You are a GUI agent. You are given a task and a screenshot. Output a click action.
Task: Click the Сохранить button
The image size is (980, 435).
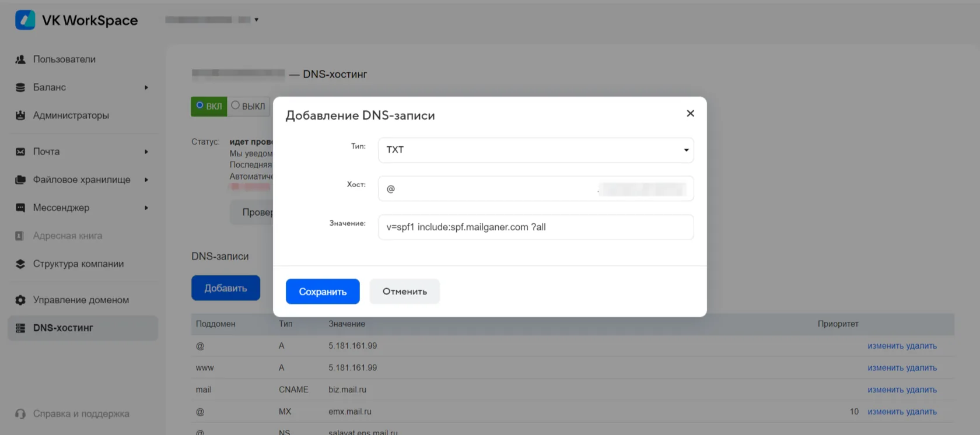click(x=323, y=292)
